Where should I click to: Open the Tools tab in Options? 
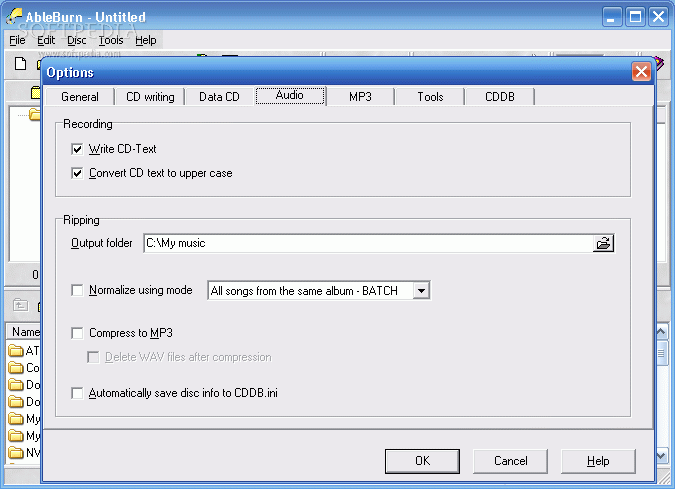tap(430, 97)
